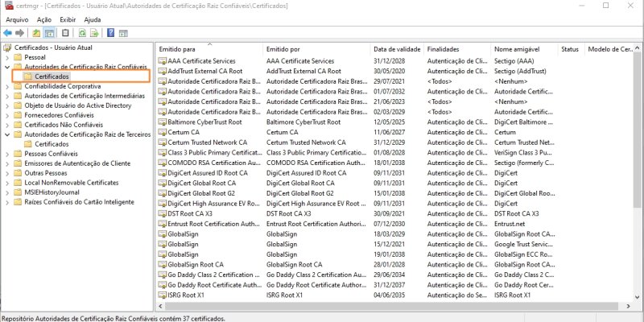This screenshot has height=322, width=644.
Task: Click the Google Trust Servic... friendly name cell
Action: (525, 245)
